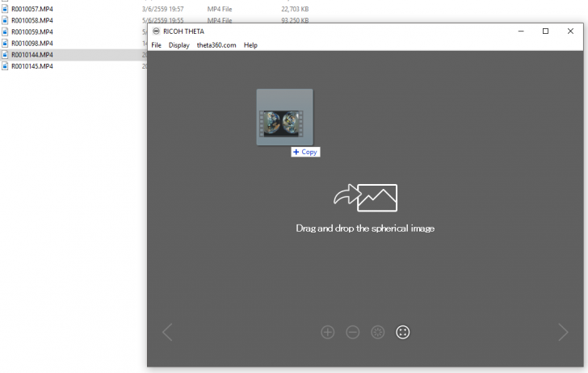The height and width of the screenshot is (373, 588).
Task: Click the RICOH THETA title bar logo
Action: point(157,31)
